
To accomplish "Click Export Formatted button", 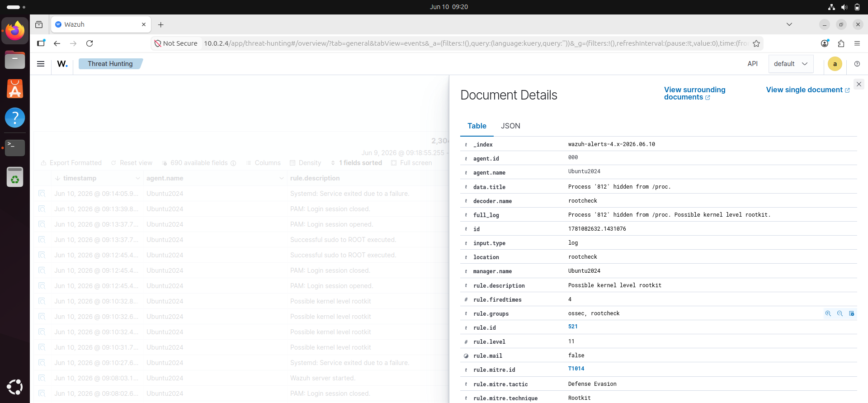I will pyautogui.click(x=71, y=163).
